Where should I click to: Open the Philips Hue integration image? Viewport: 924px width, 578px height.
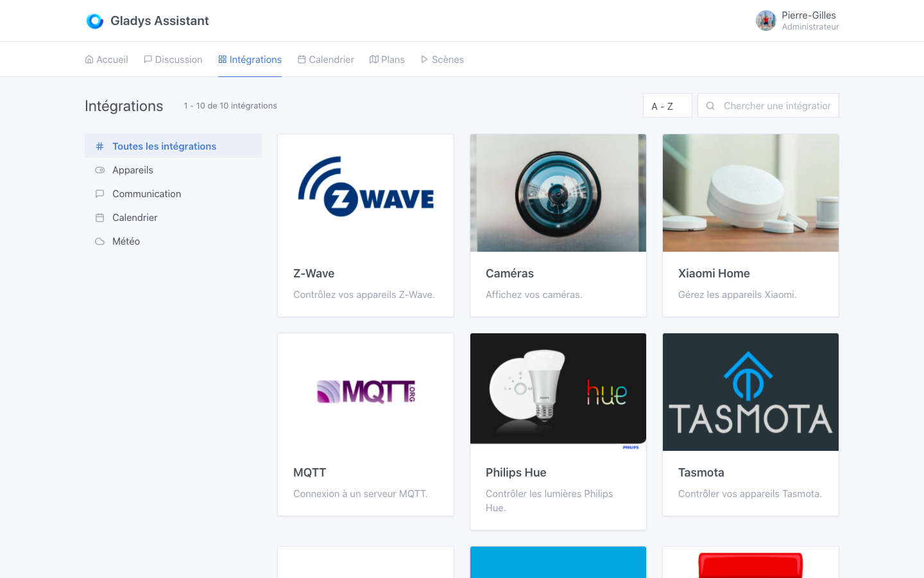point(558,392)
